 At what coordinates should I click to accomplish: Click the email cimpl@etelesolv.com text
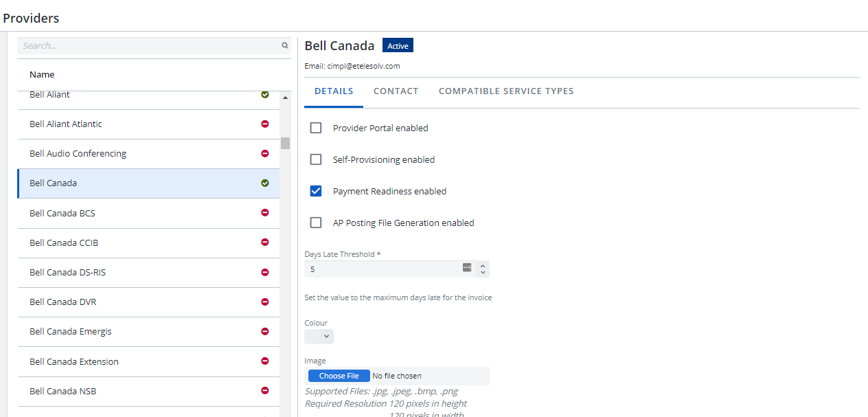coord(363,67)
